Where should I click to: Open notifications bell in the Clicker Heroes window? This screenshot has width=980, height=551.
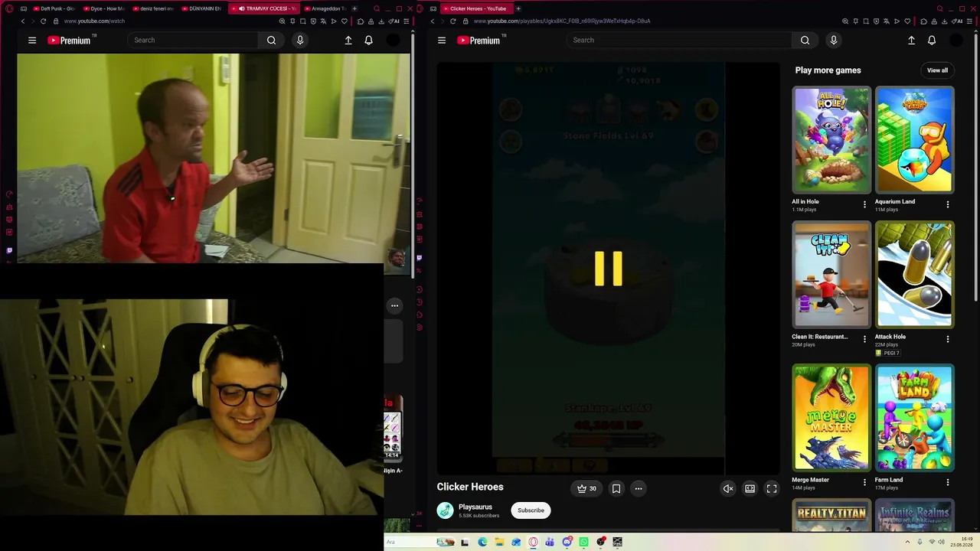(932, 40)
